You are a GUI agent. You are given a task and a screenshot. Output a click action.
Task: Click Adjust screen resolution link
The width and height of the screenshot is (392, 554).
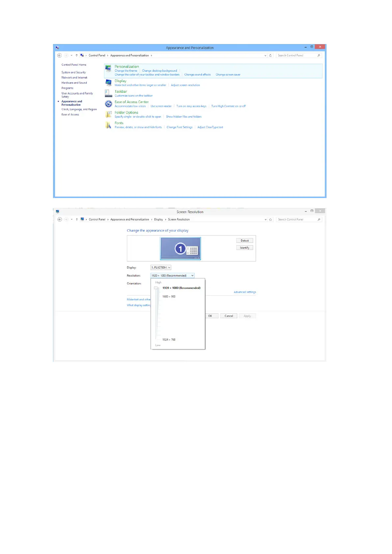185,85
